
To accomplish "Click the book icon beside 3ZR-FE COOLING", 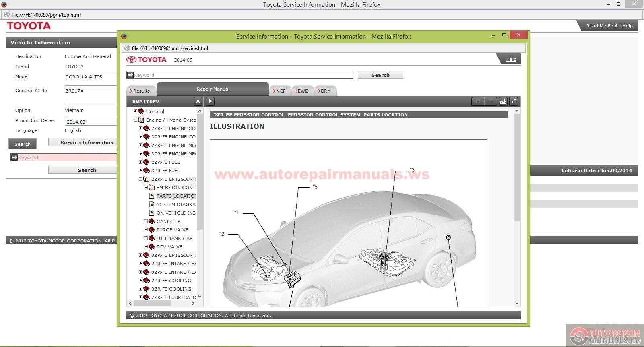I will click(147, 289).
